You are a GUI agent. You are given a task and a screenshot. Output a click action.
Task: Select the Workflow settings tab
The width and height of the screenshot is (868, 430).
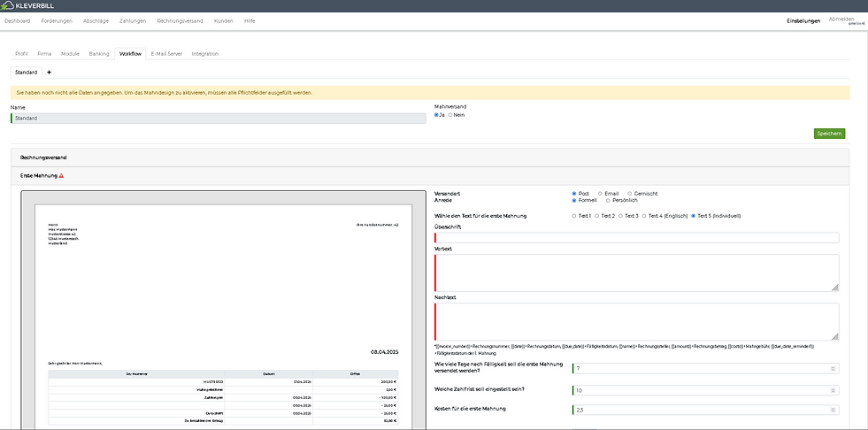[x=131, y=54]
